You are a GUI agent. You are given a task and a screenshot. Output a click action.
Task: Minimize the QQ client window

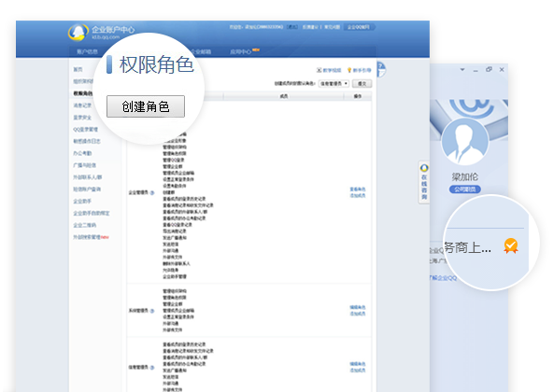(x=475, y=70)
